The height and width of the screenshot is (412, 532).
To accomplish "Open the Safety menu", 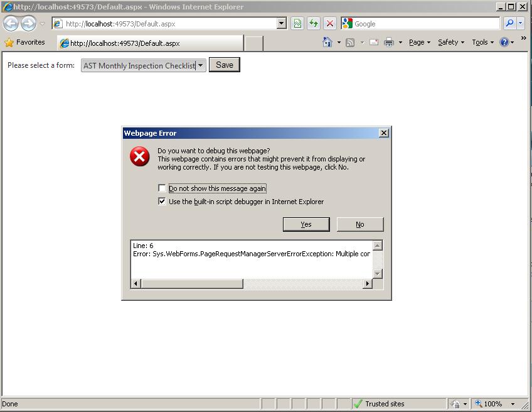I will point(450,42).
